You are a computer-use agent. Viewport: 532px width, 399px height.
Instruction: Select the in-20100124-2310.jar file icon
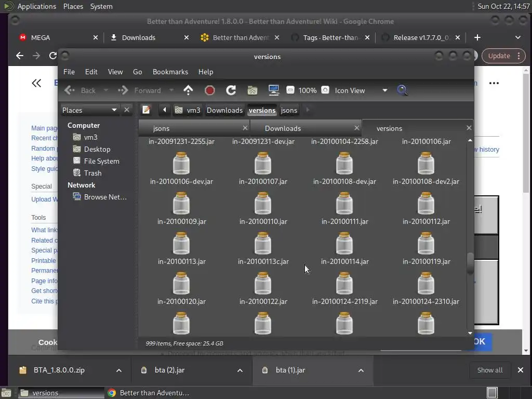pyautogui.click(x=426, y=283)
